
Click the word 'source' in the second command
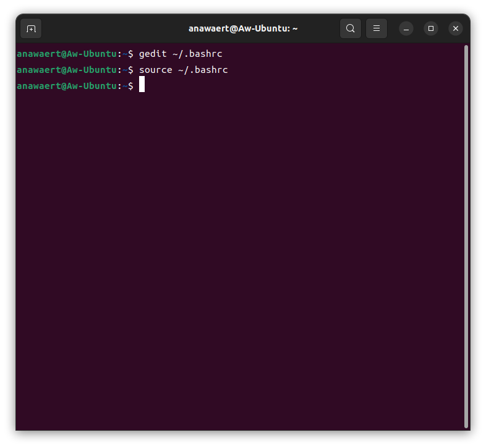coord(155,70)
